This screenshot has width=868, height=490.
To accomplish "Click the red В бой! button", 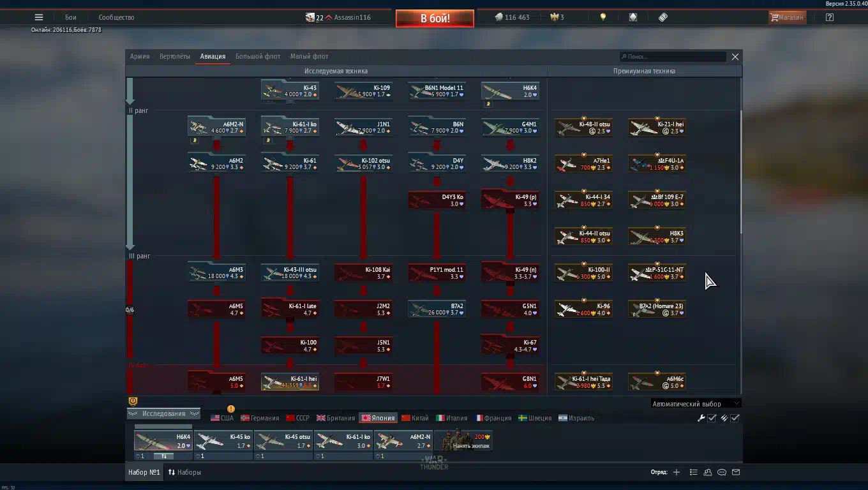I will click(x=435, y=19).
